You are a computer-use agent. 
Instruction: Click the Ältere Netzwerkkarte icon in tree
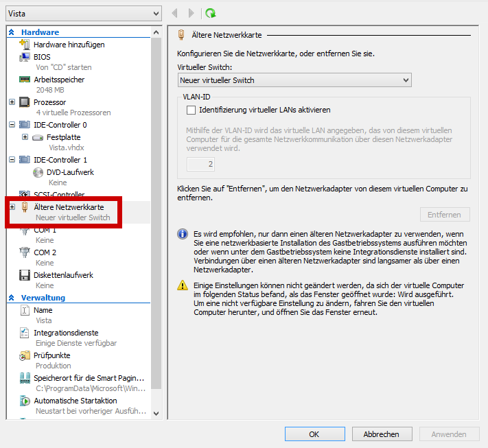(25, 207)
